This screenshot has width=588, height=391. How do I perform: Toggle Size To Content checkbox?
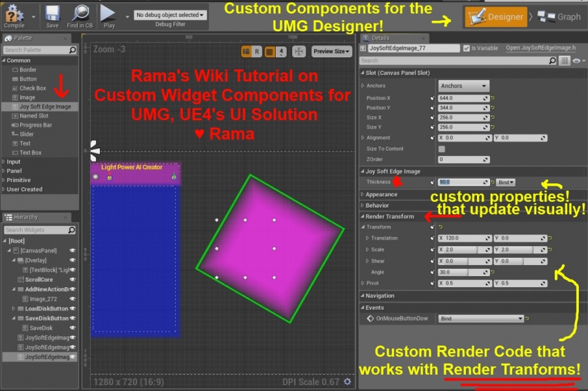[442, 149]
